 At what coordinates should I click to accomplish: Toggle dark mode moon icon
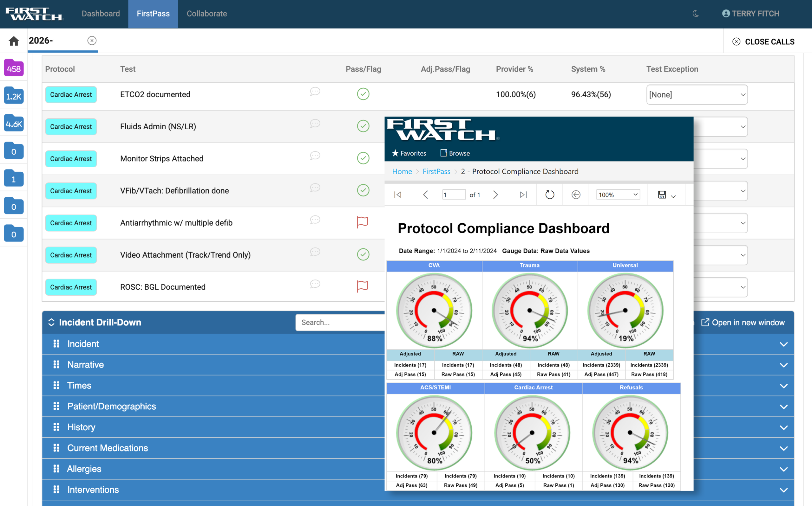[696, 14]
